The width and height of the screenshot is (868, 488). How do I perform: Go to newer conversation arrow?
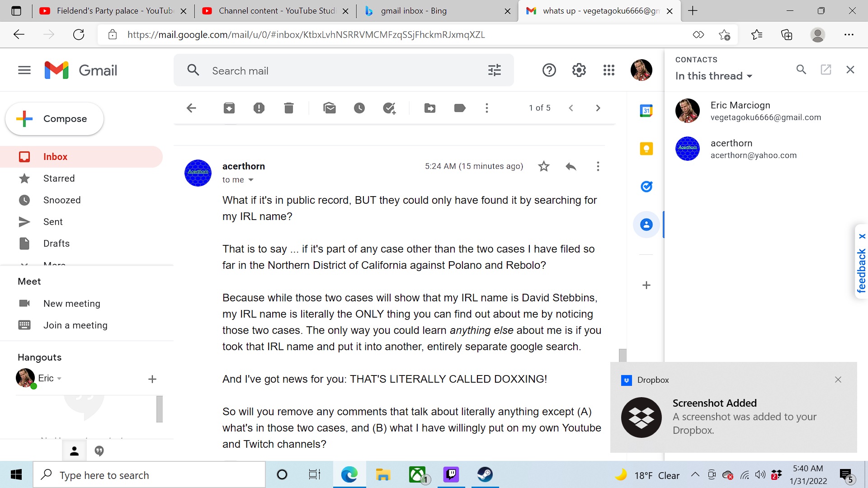pyautogui.click(x=571, y=108)
